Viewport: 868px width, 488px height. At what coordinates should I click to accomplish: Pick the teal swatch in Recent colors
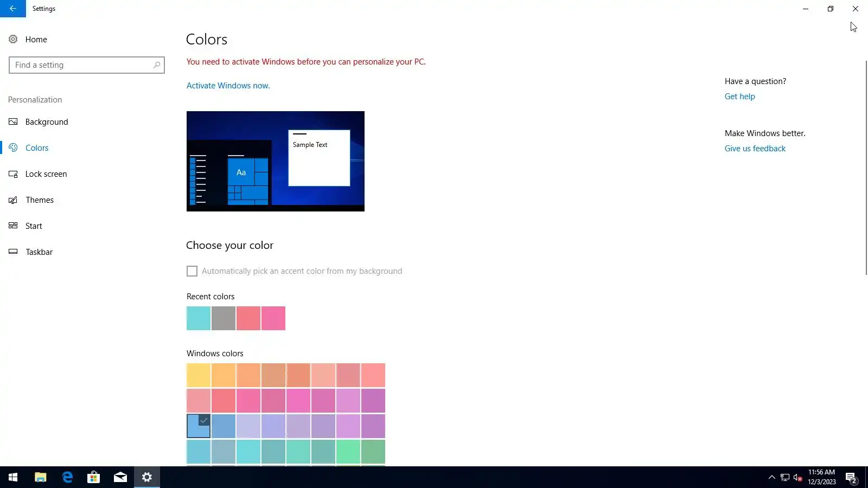pyautogui.click(x=199, y=318)
